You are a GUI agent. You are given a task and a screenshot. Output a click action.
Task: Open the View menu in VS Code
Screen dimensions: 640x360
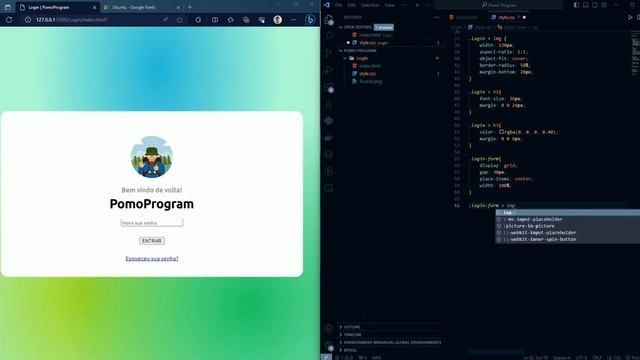[390, 5]
